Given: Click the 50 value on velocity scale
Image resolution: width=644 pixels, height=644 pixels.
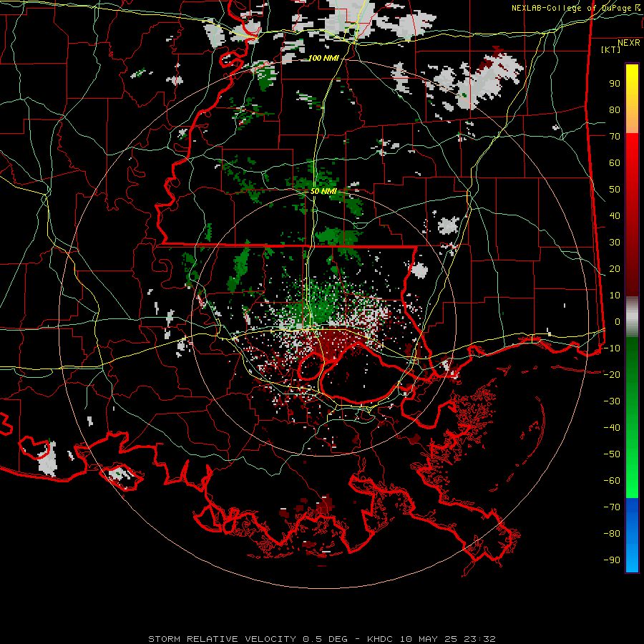Looking at the screenshot, I should coord(615,190).
